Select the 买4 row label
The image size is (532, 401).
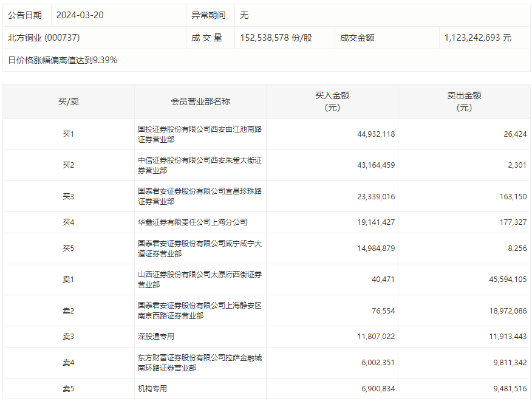tap(68, 222)
